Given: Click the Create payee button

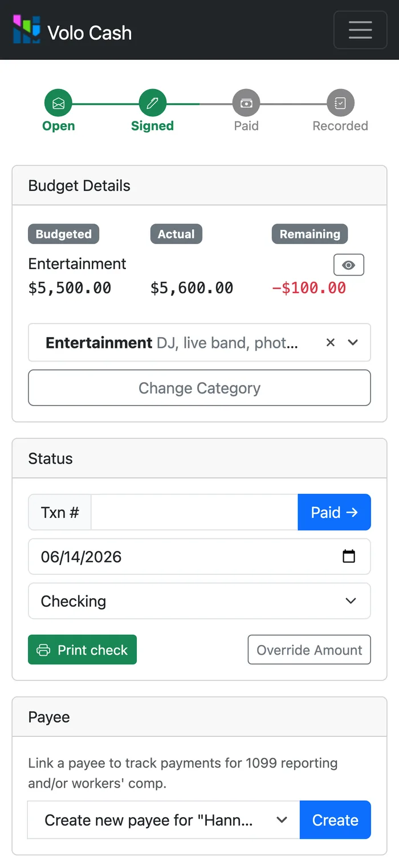Looking at the screenshot, I should tap(335, 820).
